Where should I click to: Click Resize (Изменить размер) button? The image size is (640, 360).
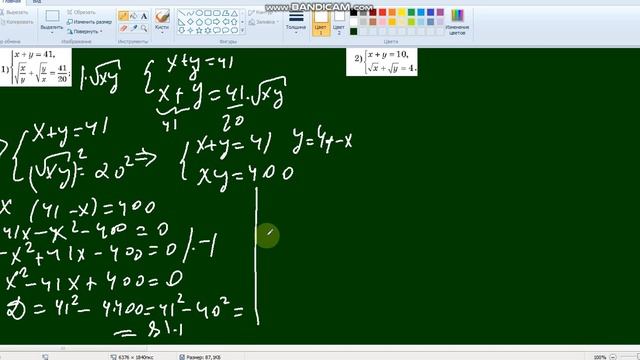pos(89,22)
